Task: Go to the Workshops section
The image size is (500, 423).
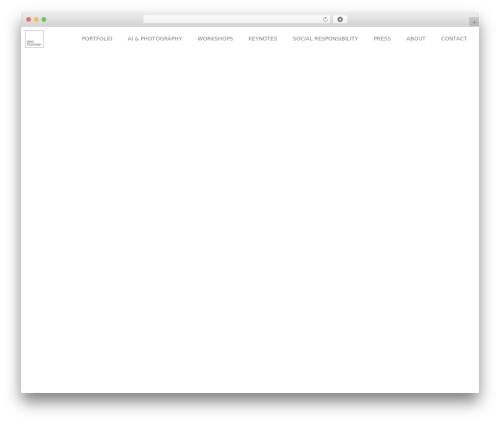Action: 215,39
